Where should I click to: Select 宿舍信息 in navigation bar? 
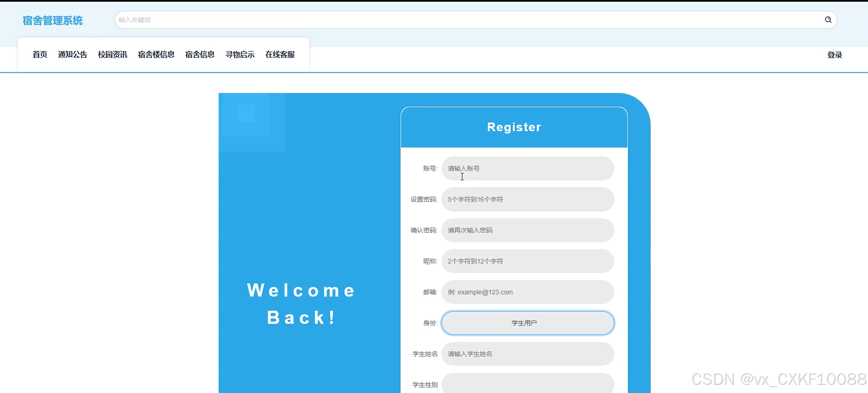[x=200, y=55]
